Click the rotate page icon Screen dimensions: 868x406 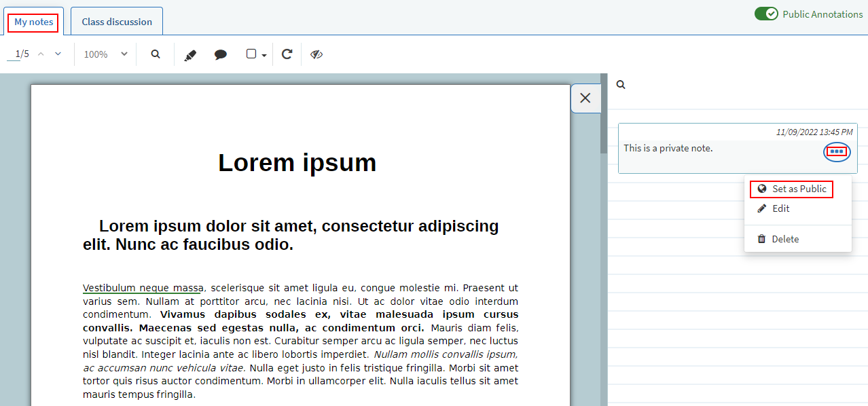[x=287, y=54]
